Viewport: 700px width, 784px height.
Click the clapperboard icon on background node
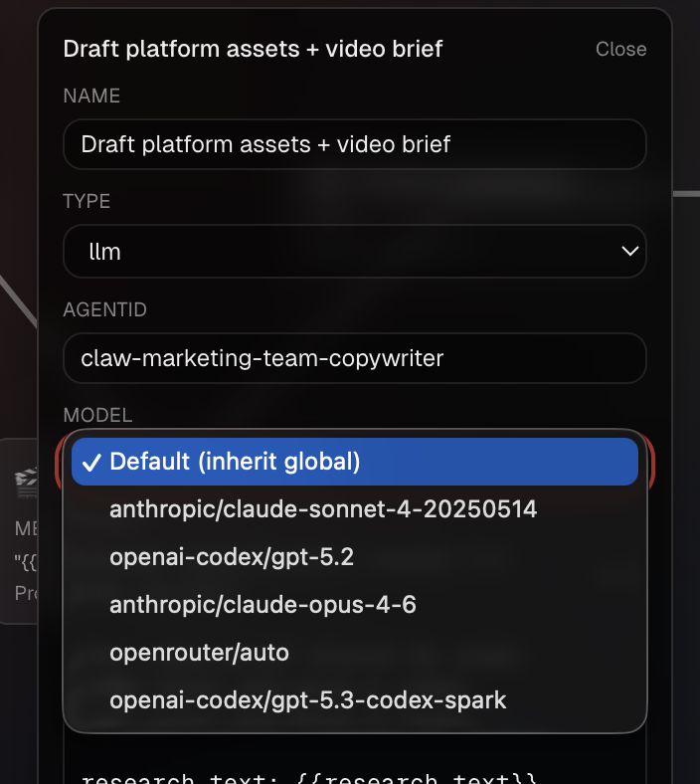pyautogui.click(x=26, y=483)
